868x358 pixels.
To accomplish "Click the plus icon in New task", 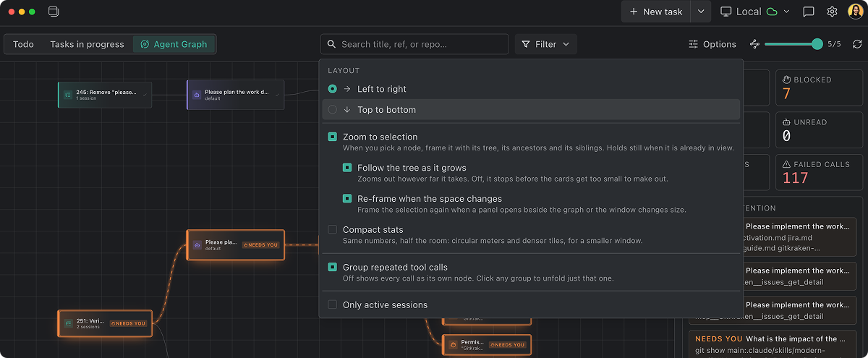I will [634, 12].
